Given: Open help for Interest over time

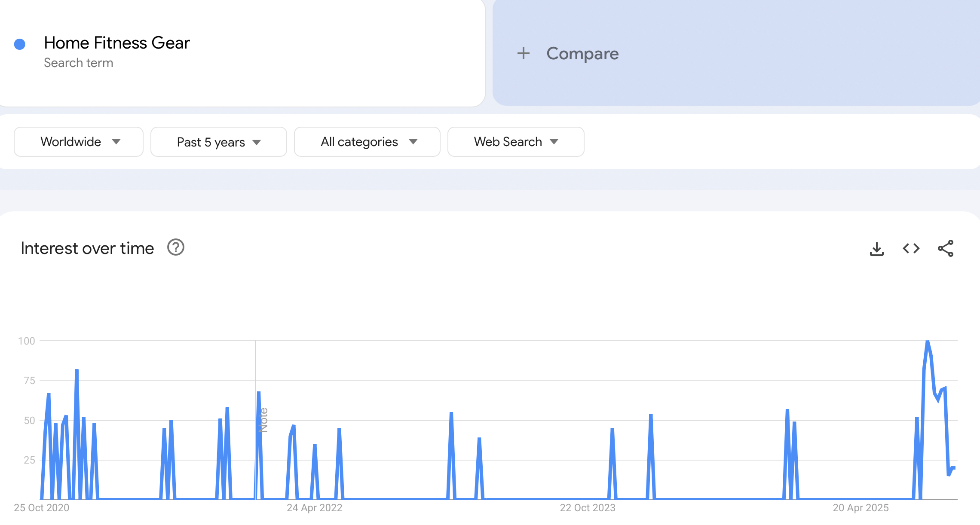Looking at the screenshot, I should pyautogui.click(x=175, y=247).
